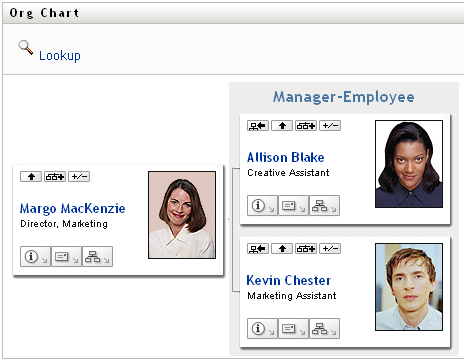This screenshot has height=362, width=464.
Task: Go up a level on Kevin Chester's card
Action: coord(282,249)
